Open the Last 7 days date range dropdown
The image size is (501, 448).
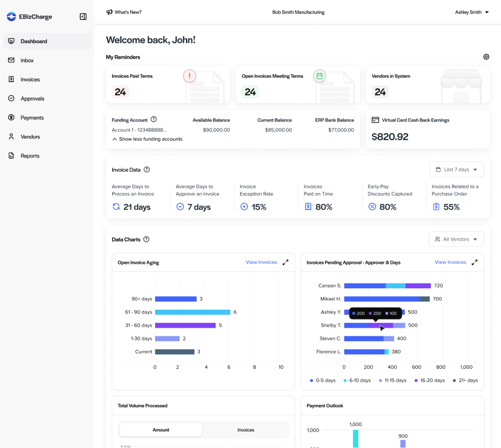tap(457, 169)
